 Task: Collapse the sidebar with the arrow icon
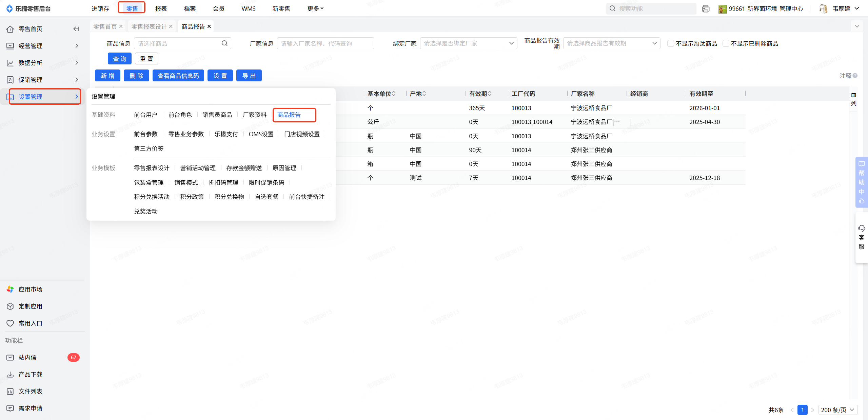(76, 29)
